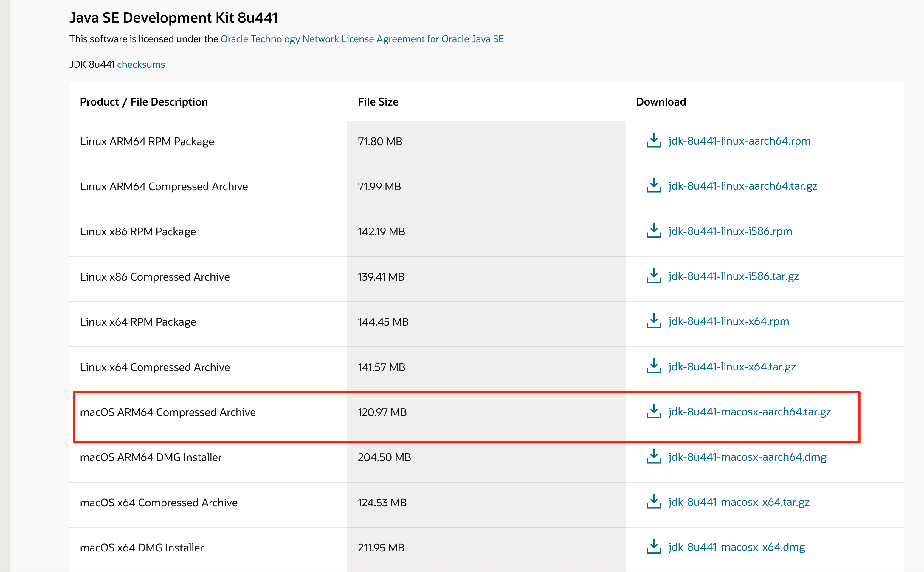Download jdk-8u441-linux-i586.rpm file link
924x572 pixels.
(x=730, y=231)
